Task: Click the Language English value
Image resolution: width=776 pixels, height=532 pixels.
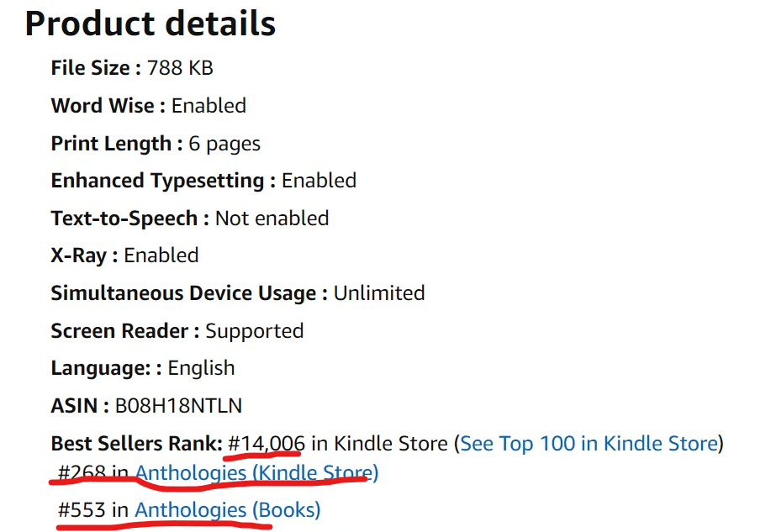Action: point(201,368)
